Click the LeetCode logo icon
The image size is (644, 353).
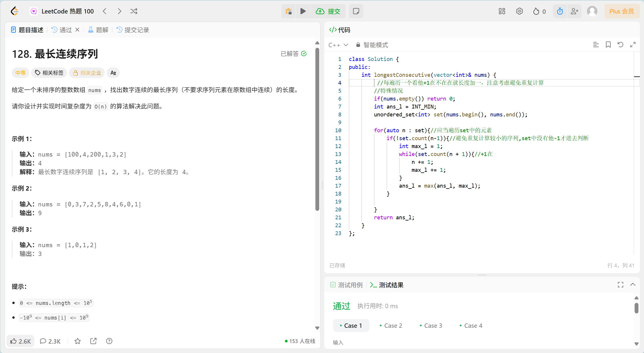tap(14, 11)
